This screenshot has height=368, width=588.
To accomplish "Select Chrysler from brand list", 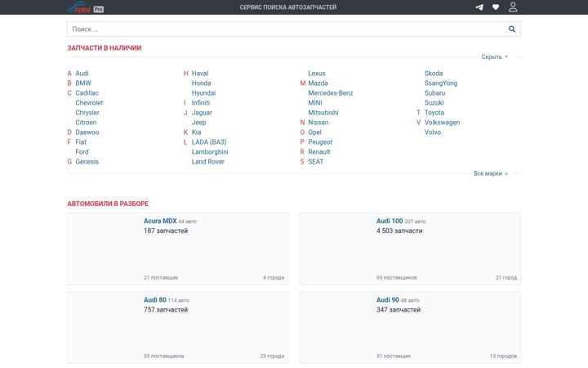I will coord(87,112).
